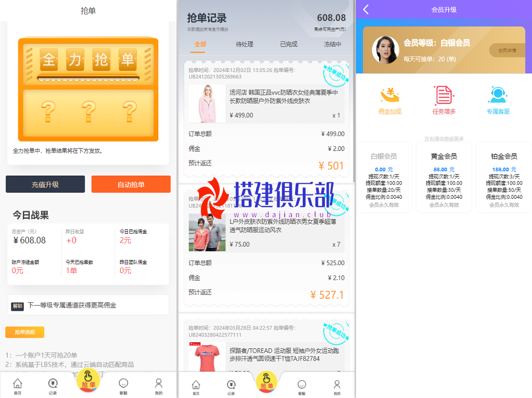Screen dimensions: 532x398
Task: Open the pink sun-protection jacket thumbnail
Action: tap(207, 103)
